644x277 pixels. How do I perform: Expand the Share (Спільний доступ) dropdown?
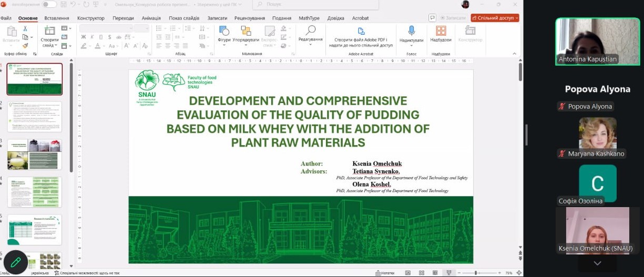(516, 18)
